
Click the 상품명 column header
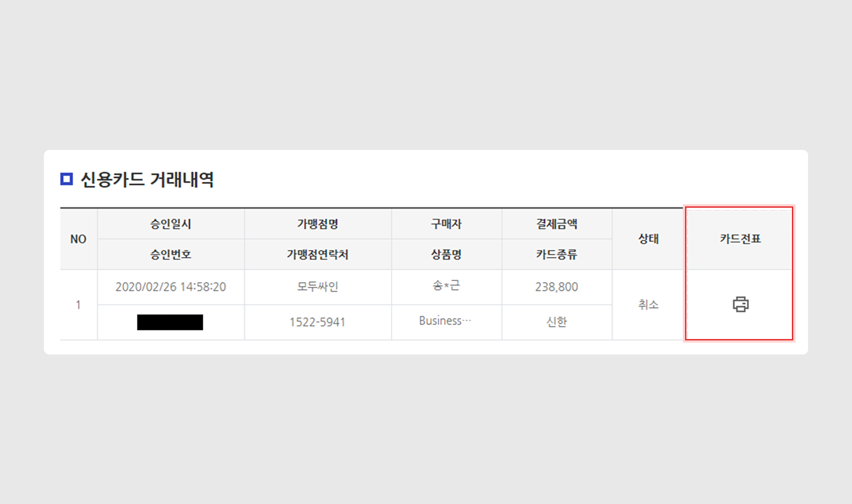coord(446,254)
